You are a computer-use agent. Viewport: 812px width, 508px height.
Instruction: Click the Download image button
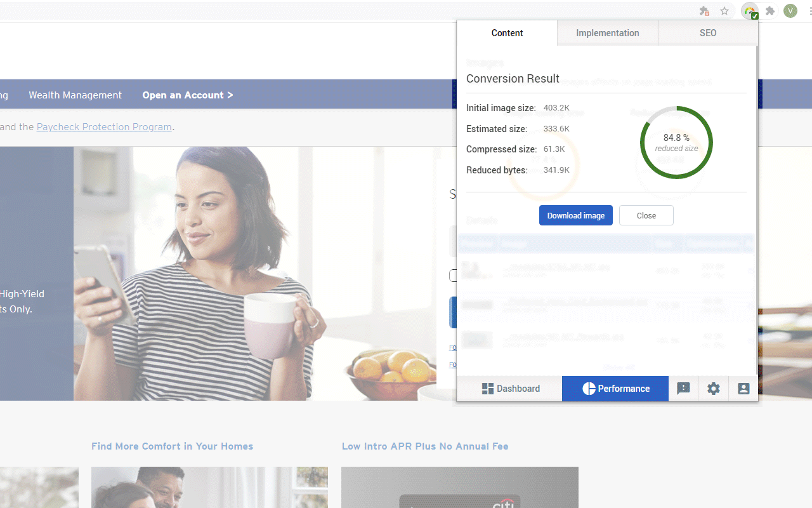point(575,215)
